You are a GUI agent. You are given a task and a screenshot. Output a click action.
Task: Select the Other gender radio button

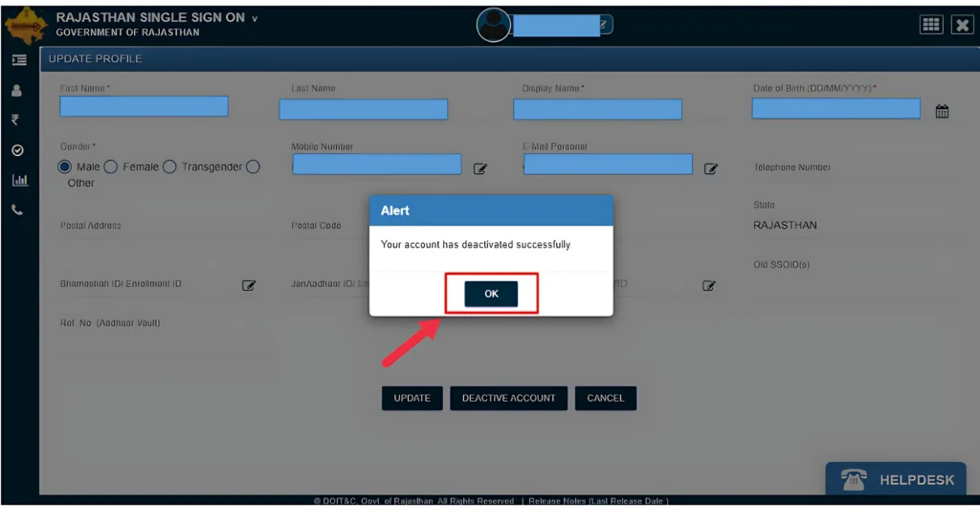253,166
